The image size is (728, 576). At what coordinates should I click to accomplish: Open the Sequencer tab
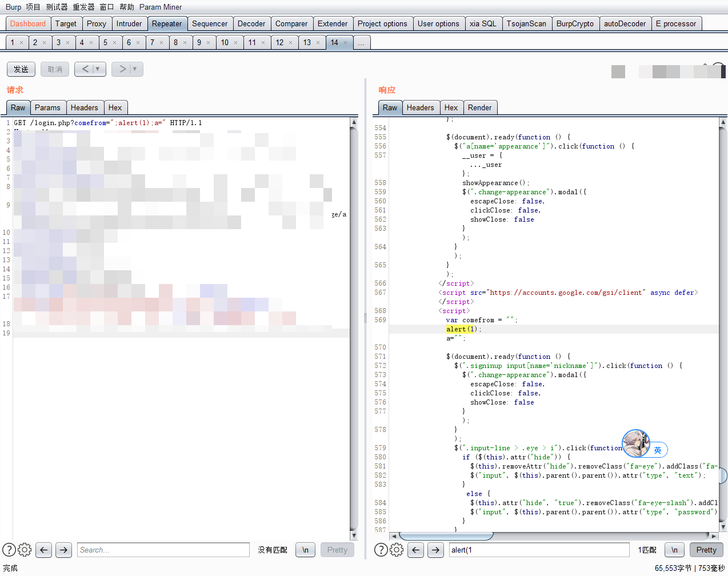[210, 23]
